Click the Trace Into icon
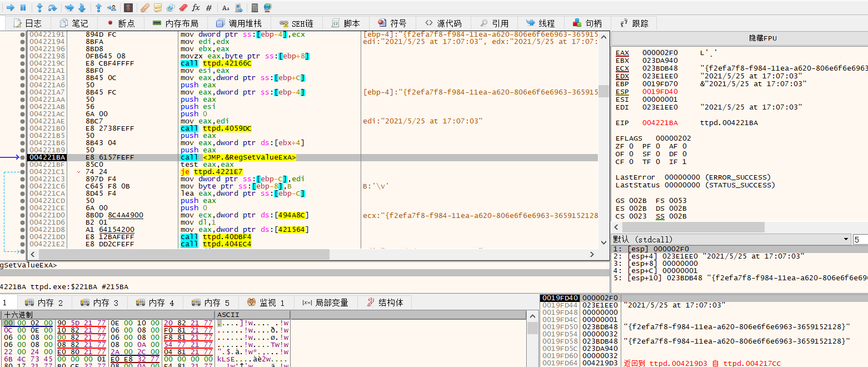The image size is (868, 367). coord(69,8)
